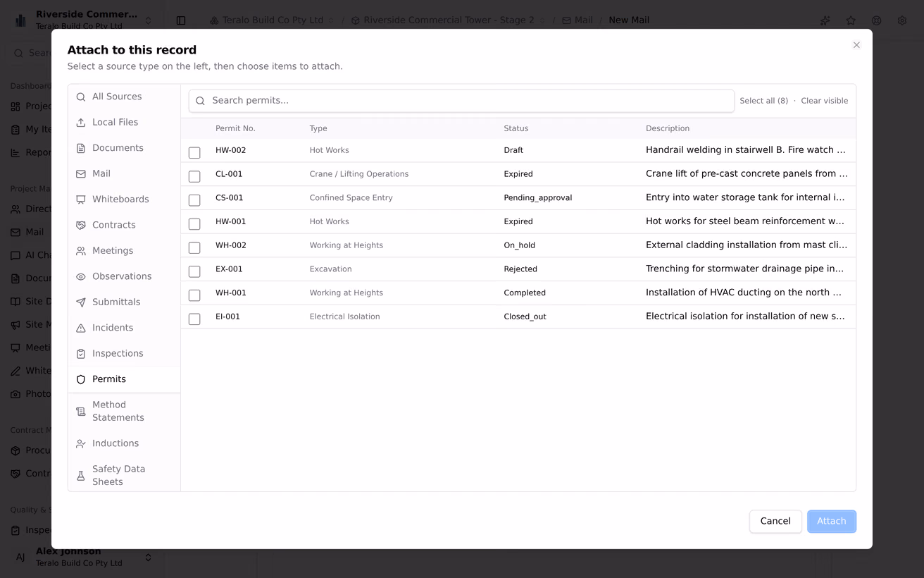Select the Submittals source type
This screenshot has width=924, height=578.
(124, 302)
